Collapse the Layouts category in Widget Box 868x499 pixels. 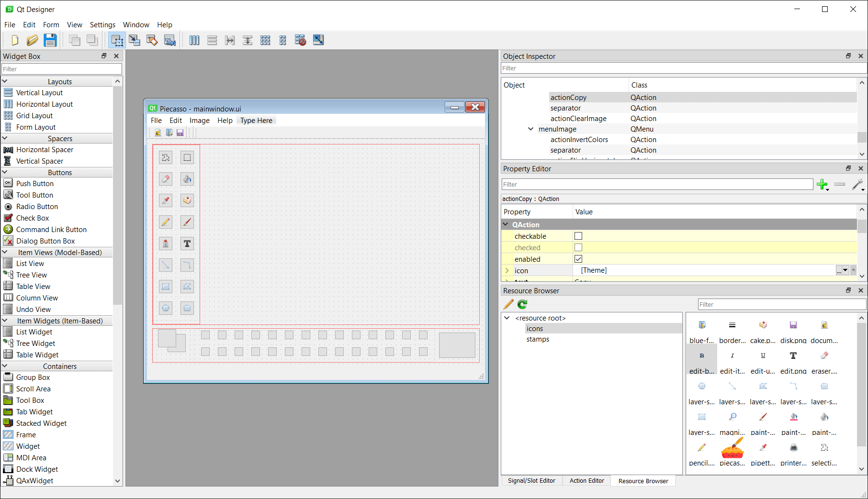click(5, 81)
